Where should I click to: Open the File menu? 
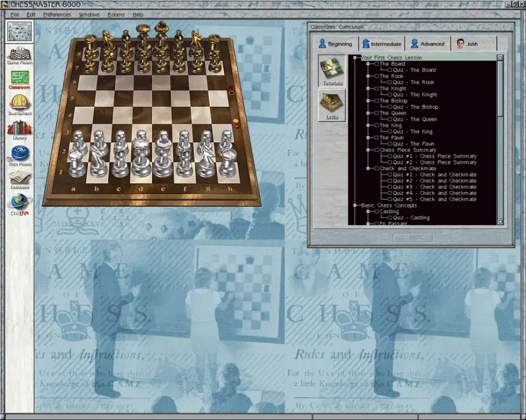pyautogui.click(x=15, y=15)
